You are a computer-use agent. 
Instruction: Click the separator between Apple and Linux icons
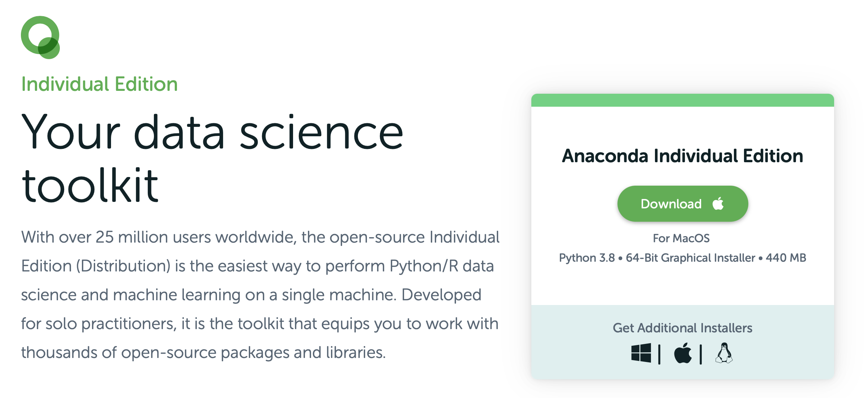(701, 354)
